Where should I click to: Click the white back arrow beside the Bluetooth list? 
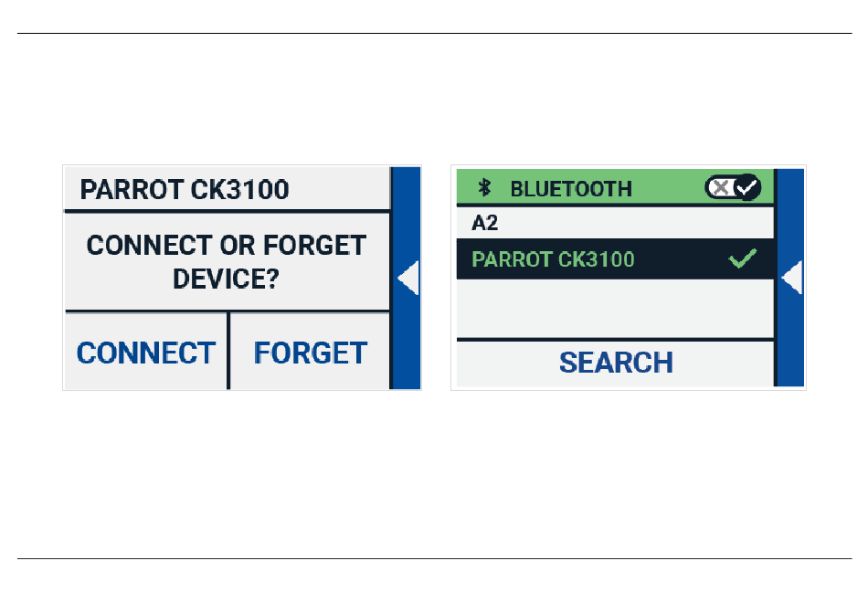tap(791, 278)
